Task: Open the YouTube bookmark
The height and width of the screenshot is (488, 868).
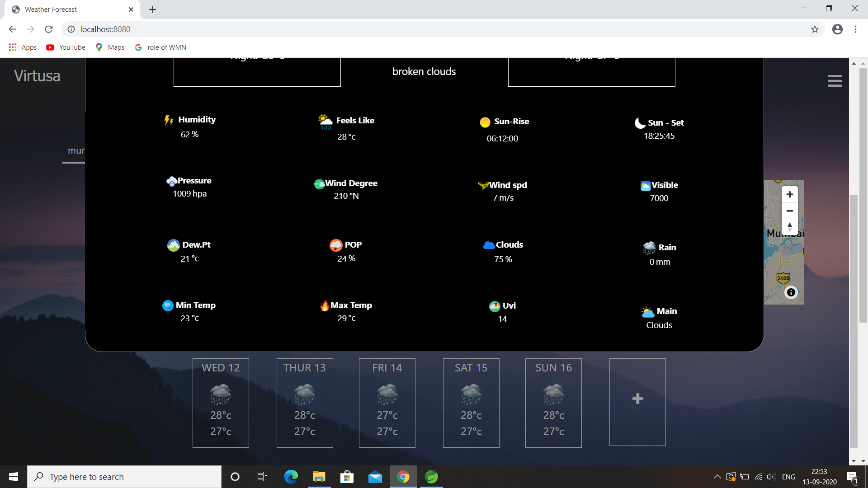Action: click(x=65, y=47)
